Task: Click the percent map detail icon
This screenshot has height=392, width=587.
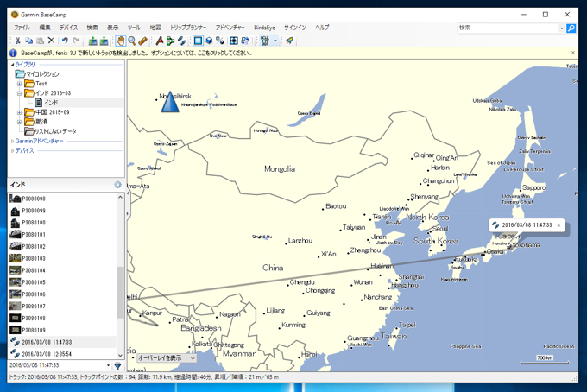Action: (x=220, y=41)
